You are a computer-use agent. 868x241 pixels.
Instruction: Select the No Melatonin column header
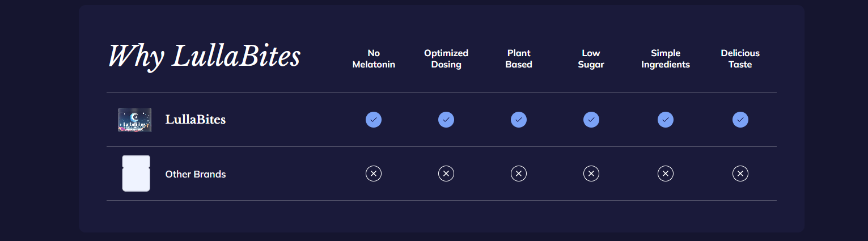[x=374, y=58]
